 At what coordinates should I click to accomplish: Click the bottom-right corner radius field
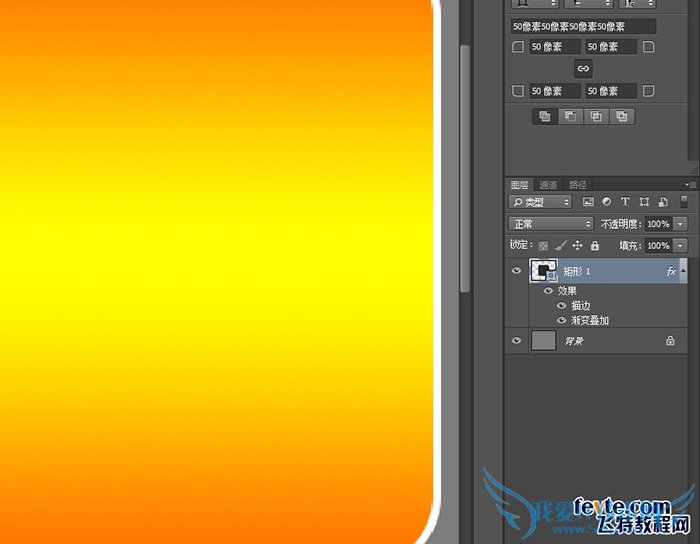tap(611, 91)
